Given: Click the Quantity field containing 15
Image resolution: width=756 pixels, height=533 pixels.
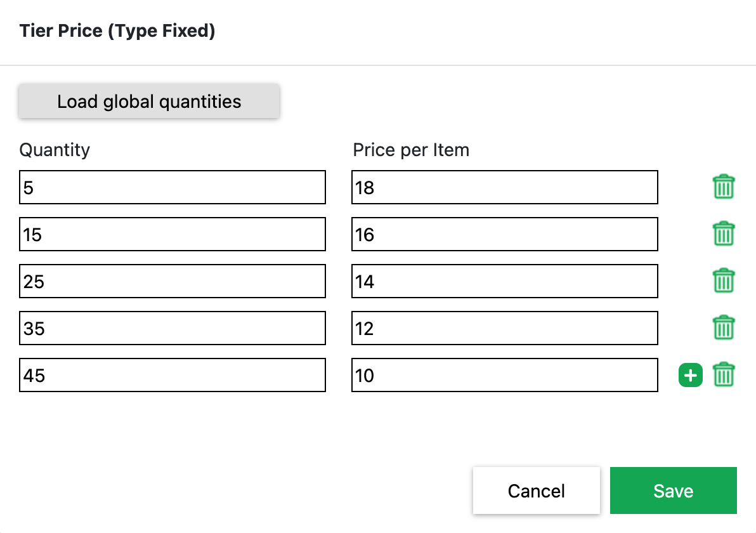Looking at the screenshot, I should click(x=173, y=234).
